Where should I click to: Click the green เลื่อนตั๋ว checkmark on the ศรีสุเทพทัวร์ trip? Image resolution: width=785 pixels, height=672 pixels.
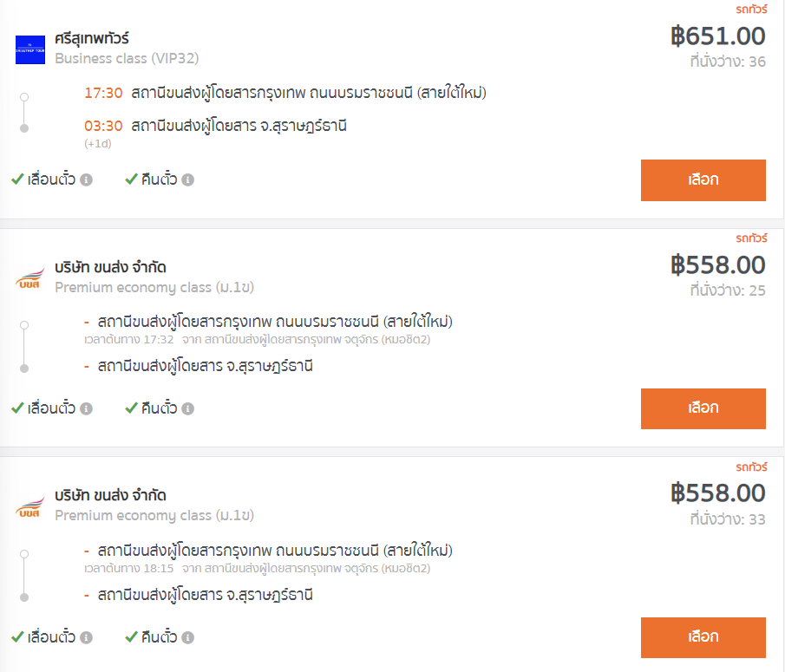pos(17,179)
